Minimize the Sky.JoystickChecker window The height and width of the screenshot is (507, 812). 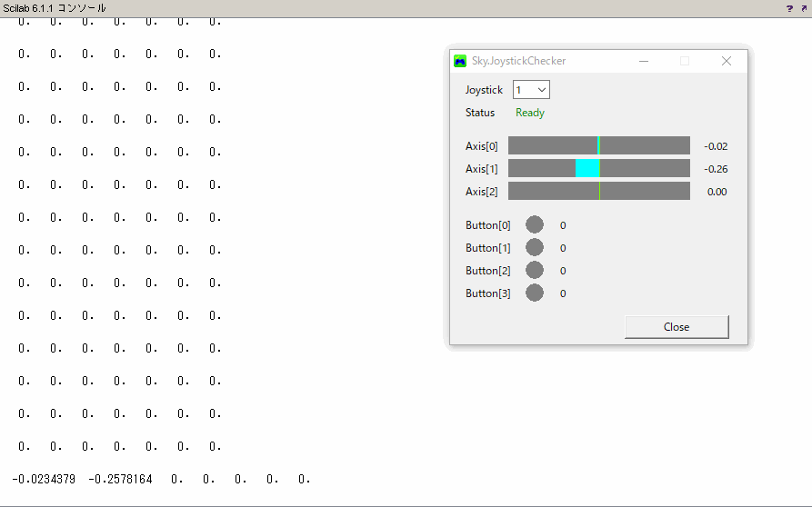click(644, 61)
